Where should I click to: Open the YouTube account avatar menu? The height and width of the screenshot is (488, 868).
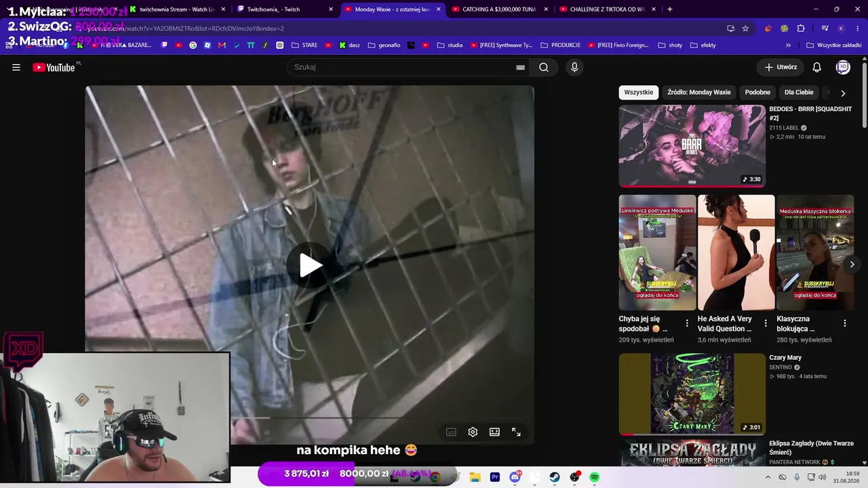(x=843, y=67)
